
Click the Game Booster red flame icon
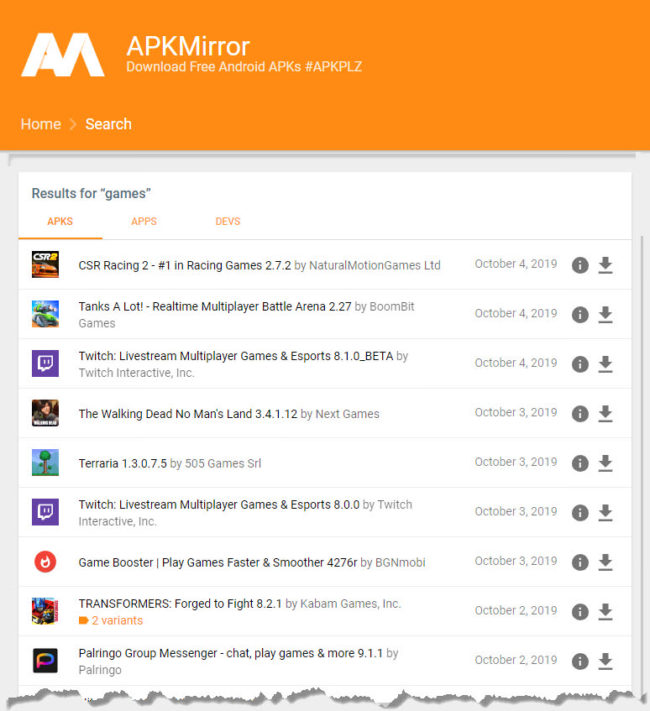(45, 561)
